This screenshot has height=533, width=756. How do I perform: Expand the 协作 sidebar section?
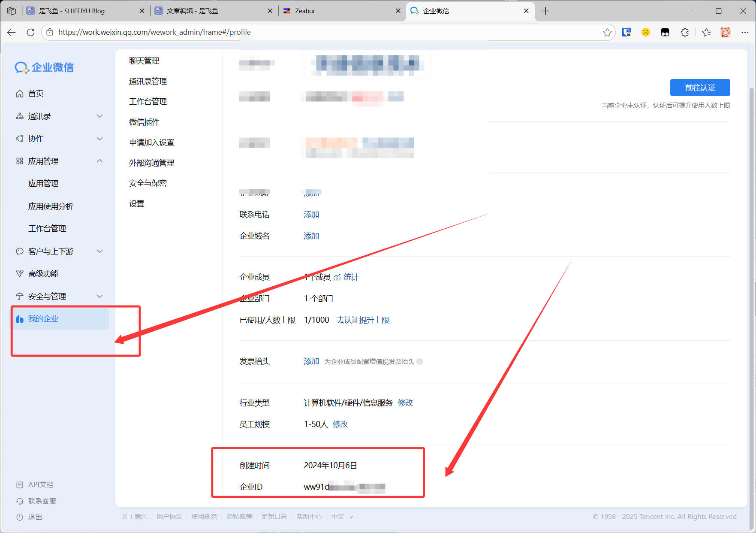pyautogui.click(x=100, y=139)
